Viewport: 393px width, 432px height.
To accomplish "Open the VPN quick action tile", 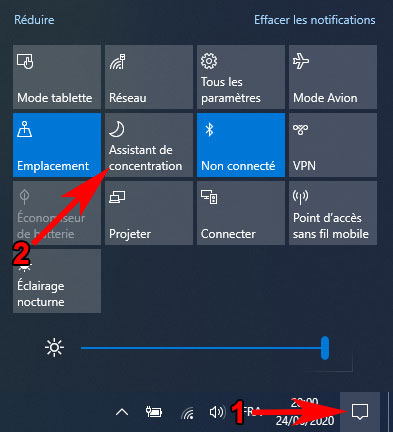I will [x=333, y=145].
